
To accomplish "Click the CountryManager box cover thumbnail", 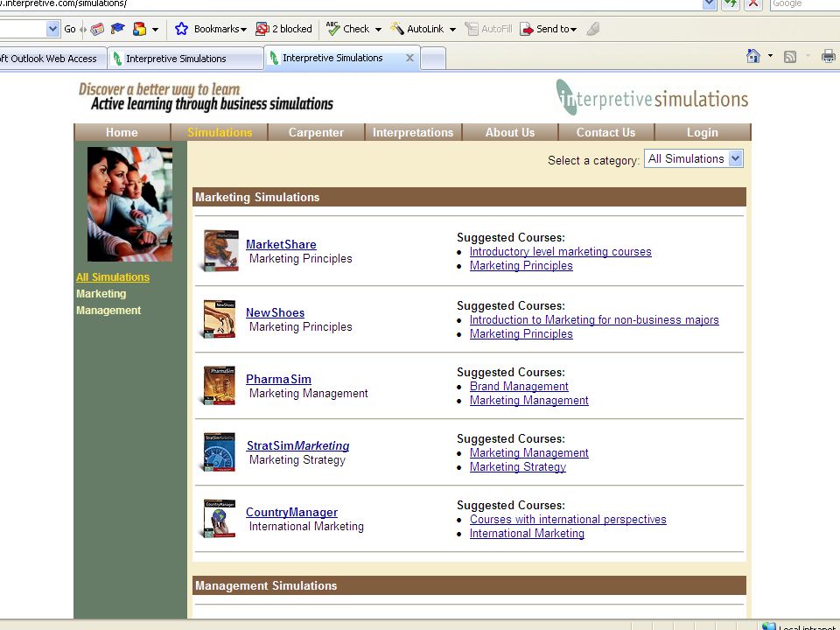I will pos(219,518).
